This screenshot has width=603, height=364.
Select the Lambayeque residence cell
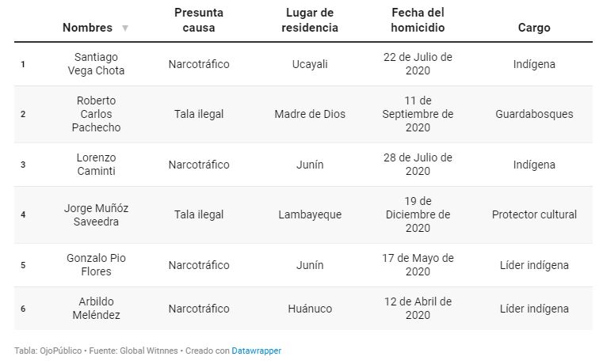[310, 214]
